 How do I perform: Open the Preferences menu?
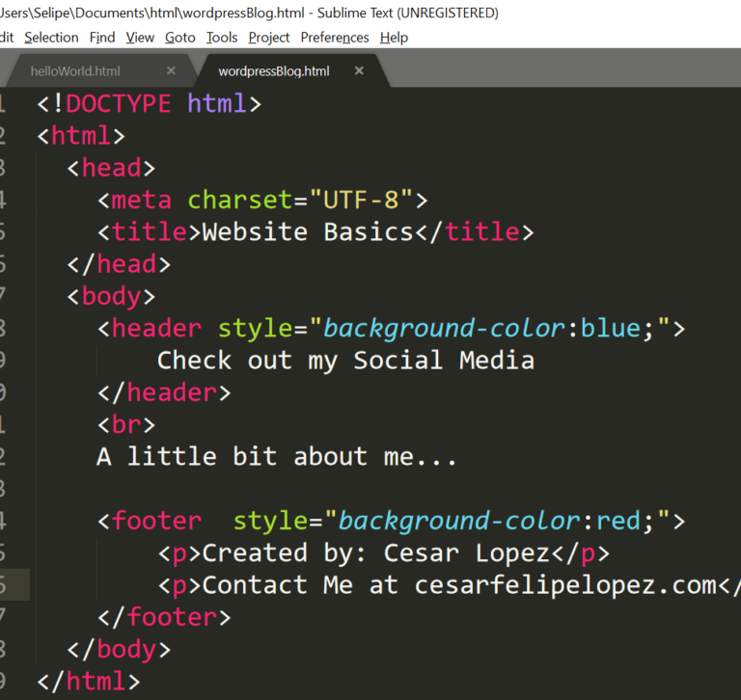pyautogui.click(x=334, y=38)
